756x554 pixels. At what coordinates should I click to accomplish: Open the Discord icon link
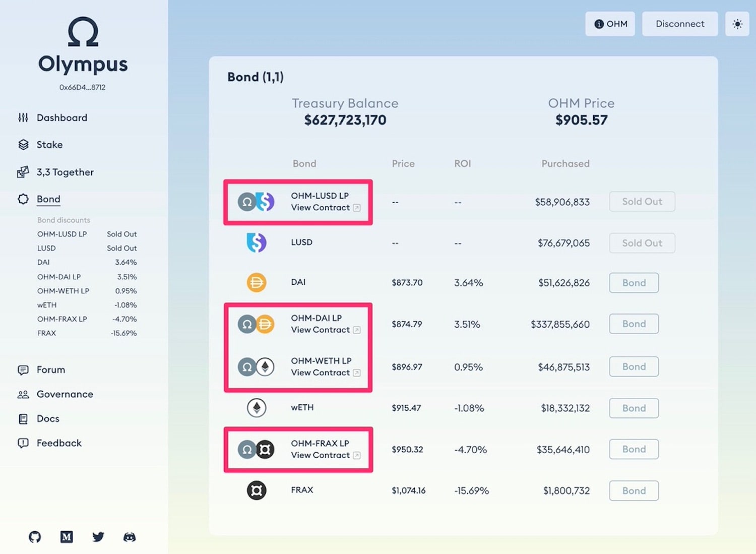pyautogui.click(x=130, y=537)
